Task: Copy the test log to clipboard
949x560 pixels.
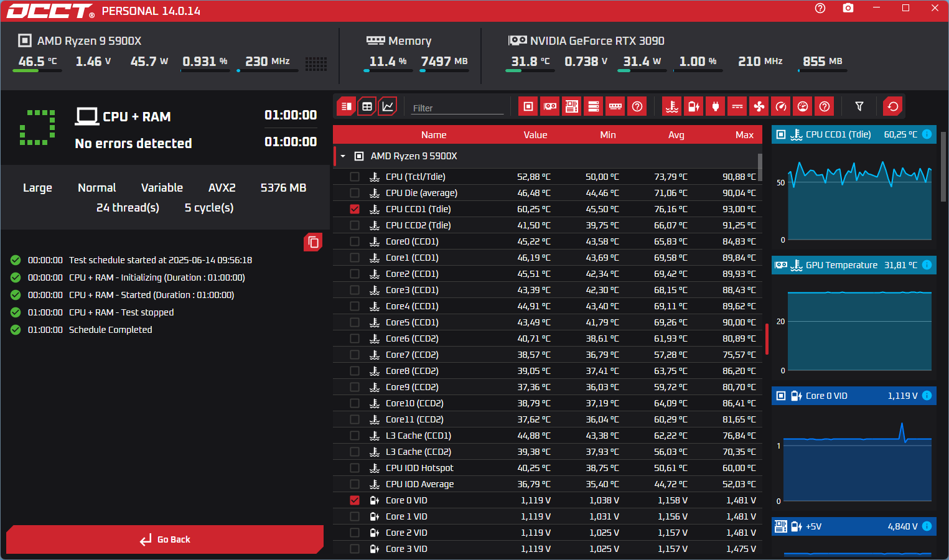Action: (313, 242)
